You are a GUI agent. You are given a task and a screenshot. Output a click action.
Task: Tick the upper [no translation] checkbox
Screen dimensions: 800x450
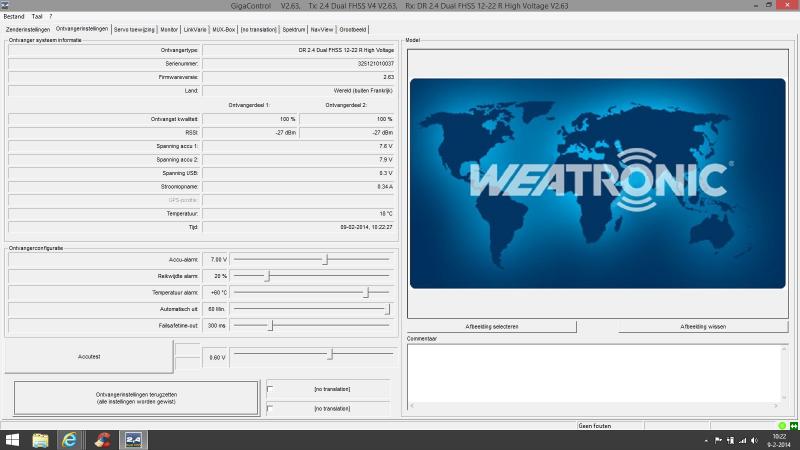[270, 389]
